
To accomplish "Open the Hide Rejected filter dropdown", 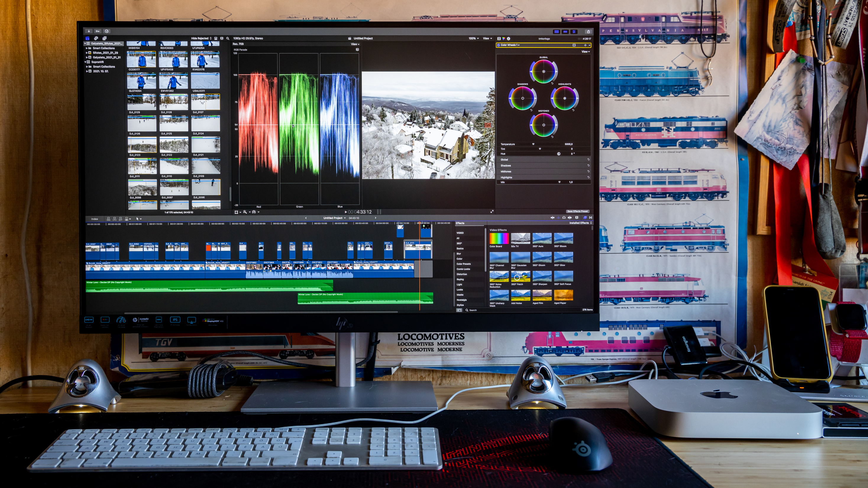I will click(x=201, y=38).
